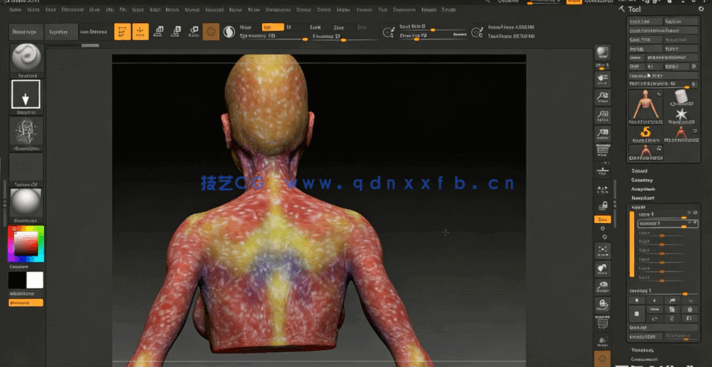Click the AAHalf magnifier icon
The width and height of the screenshot is (712, 367).
603,134
